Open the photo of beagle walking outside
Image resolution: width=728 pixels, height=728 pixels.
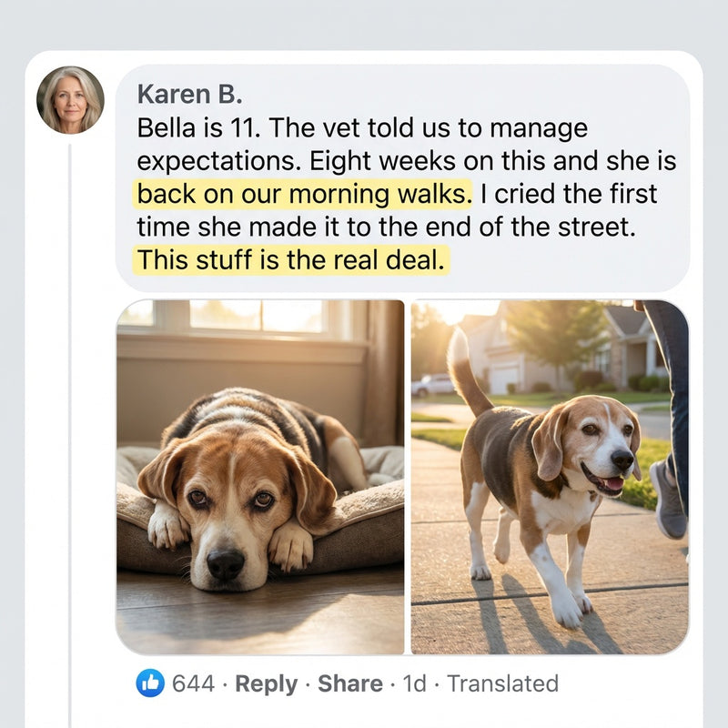(x=550, y=477)
